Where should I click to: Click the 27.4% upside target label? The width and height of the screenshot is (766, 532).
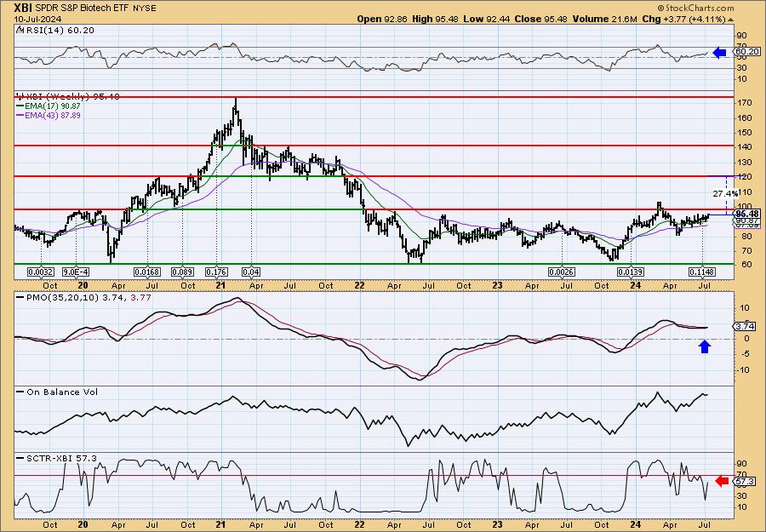tap(725, 194)
